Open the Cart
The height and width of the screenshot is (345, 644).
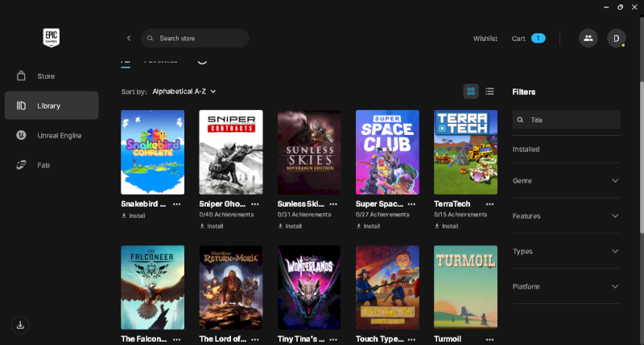click(x=518, y=39)
